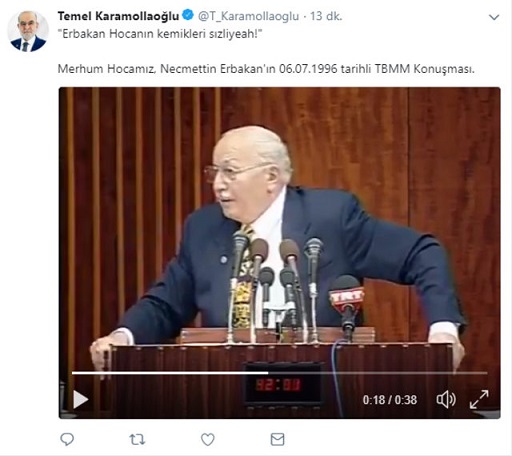The width and height of the screenshot is (512, 456).
Task: Mute the video with the speaker icon
Action: point(446,399)
